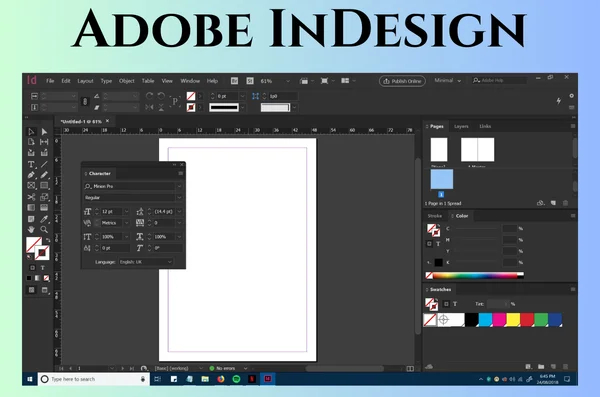Open the Window menu
The width and height of the screenshot is (600, 397).
coord(190,81)
